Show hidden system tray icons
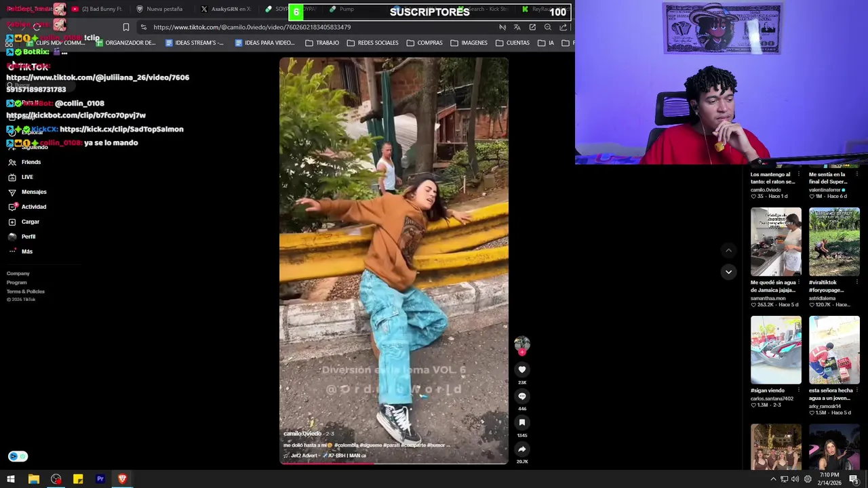868x488 pixels. 773,479
